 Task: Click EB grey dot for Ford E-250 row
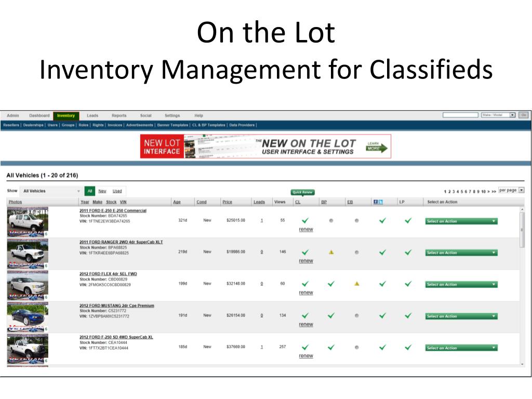tap(356, 220)
